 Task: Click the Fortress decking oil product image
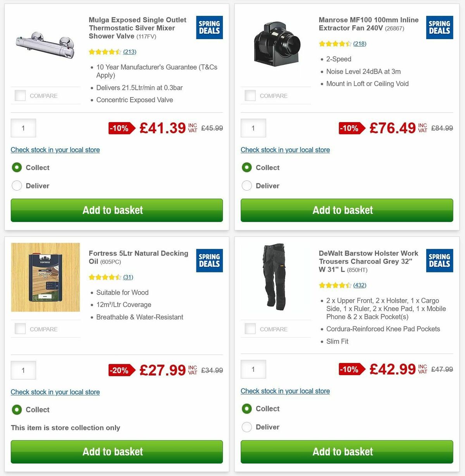coord(45,277)
